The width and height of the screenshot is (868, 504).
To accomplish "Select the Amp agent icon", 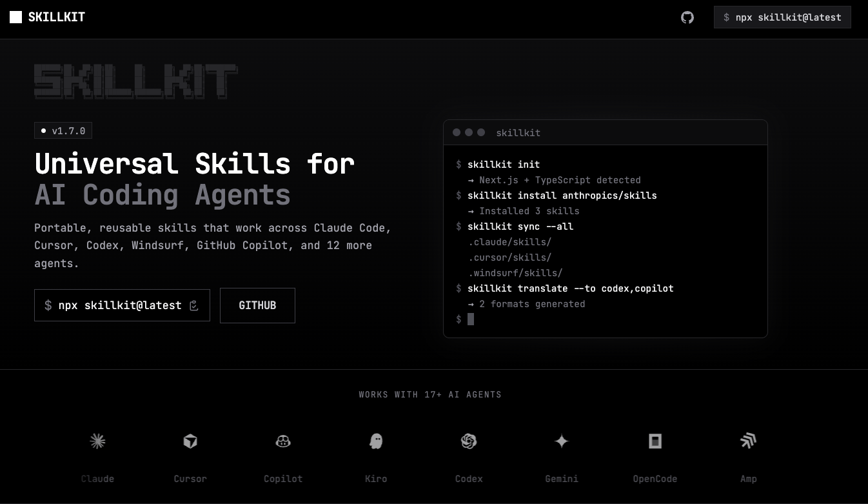I will pyautogui.click(x=748, y=441).
